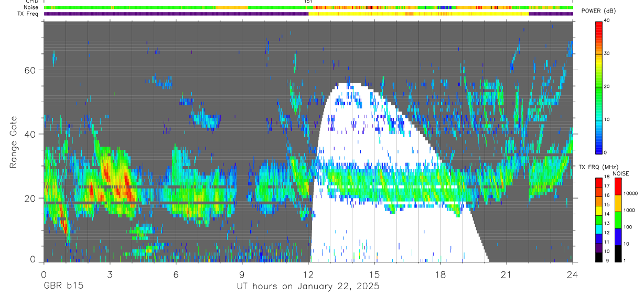Viewport: 644px width, 297px height.
Task: Select black 9–10 MHz segment of TX FRQ bar
Action: tap(599, 257)
